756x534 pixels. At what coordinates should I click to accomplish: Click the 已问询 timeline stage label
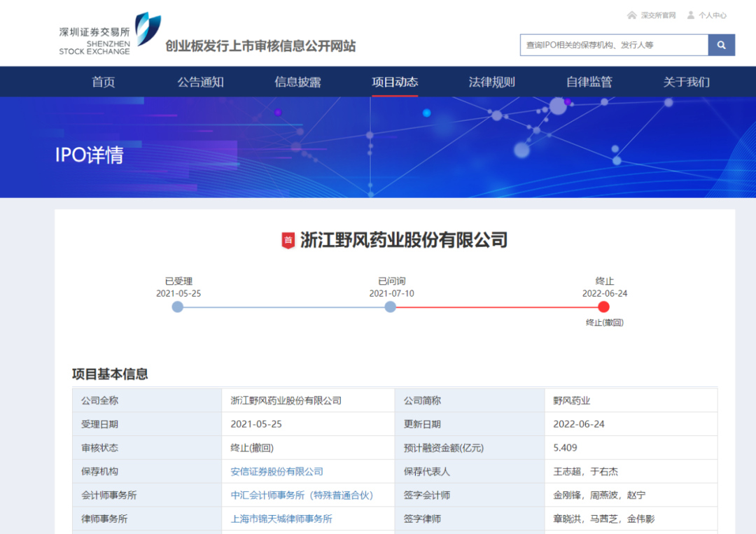coord(391,281)
